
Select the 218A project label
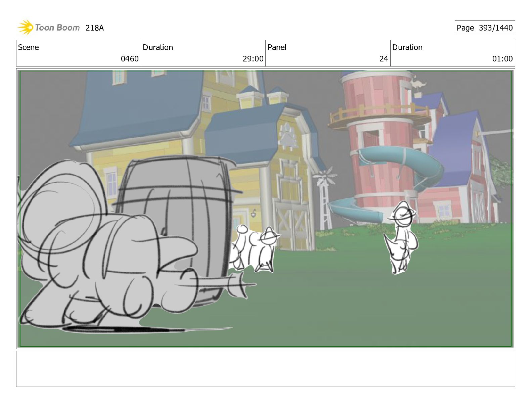point(95,28)
